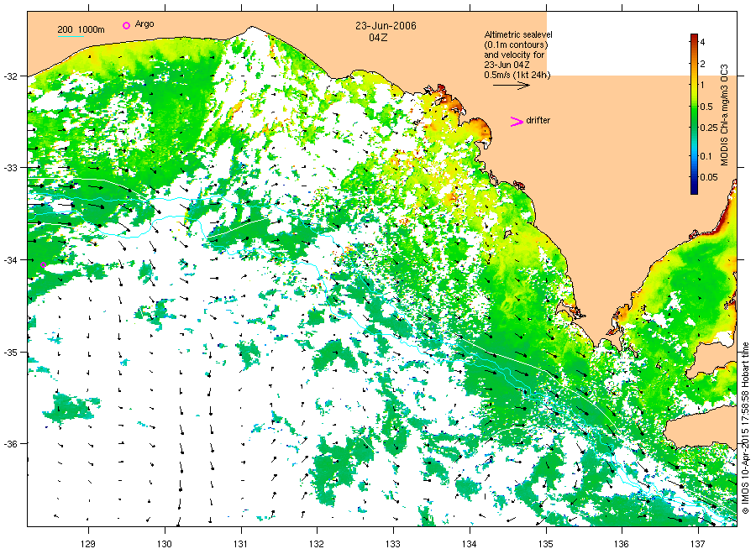This screenshot has height=554, width=756.
Task: Click longitude axis label '131'
Action: (x=240, y=544)
